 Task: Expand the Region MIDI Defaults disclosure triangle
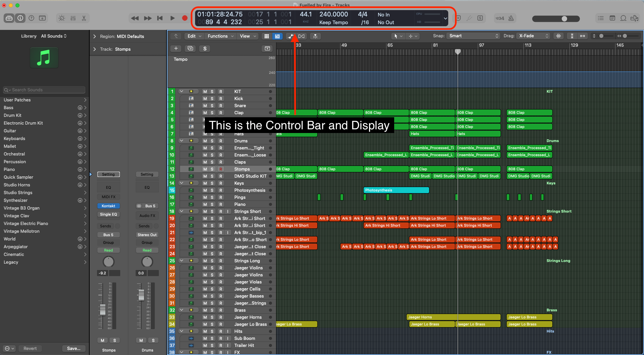94,36
